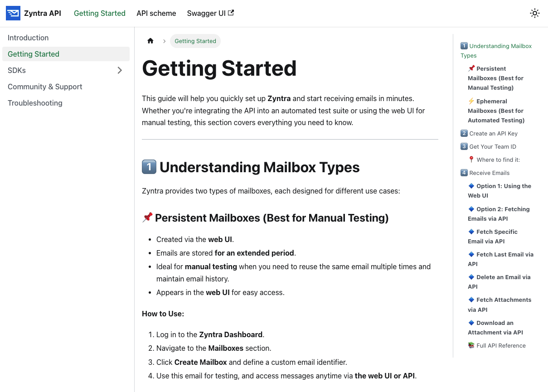Click the home breadcrumb icon
The image size is (548, 392).
coord(150,41)
